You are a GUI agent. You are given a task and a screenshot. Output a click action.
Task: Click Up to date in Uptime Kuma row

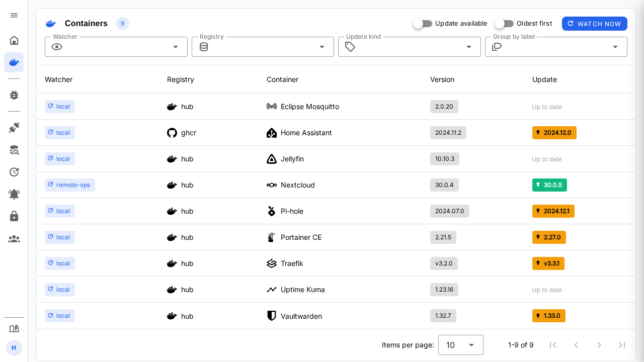point(547,290)
